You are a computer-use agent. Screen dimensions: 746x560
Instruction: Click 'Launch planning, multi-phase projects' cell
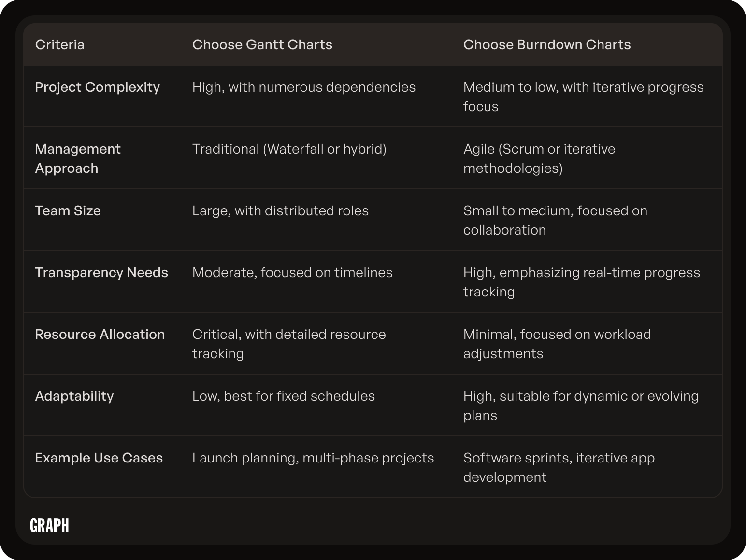[313, 458]
